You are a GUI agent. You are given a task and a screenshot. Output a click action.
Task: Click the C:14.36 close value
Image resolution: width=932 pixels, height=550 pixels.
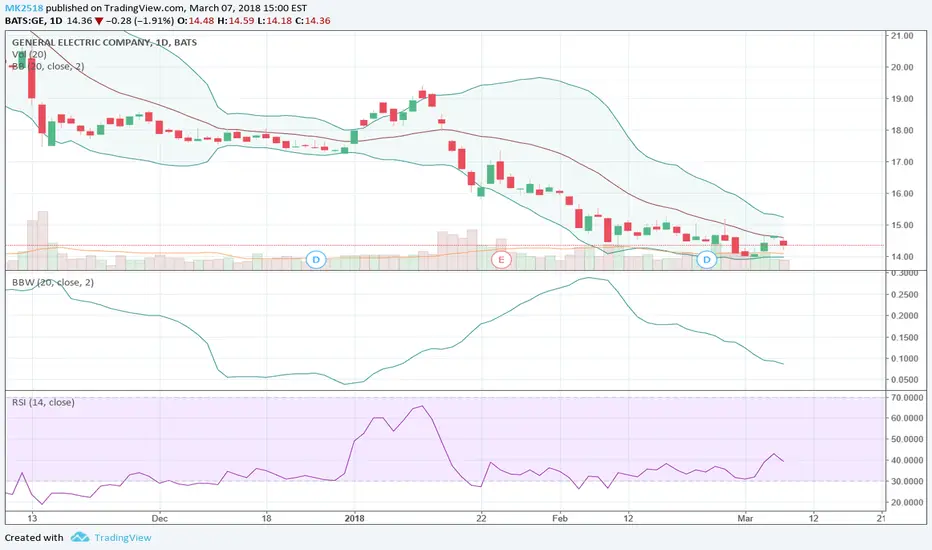(313, 21)
